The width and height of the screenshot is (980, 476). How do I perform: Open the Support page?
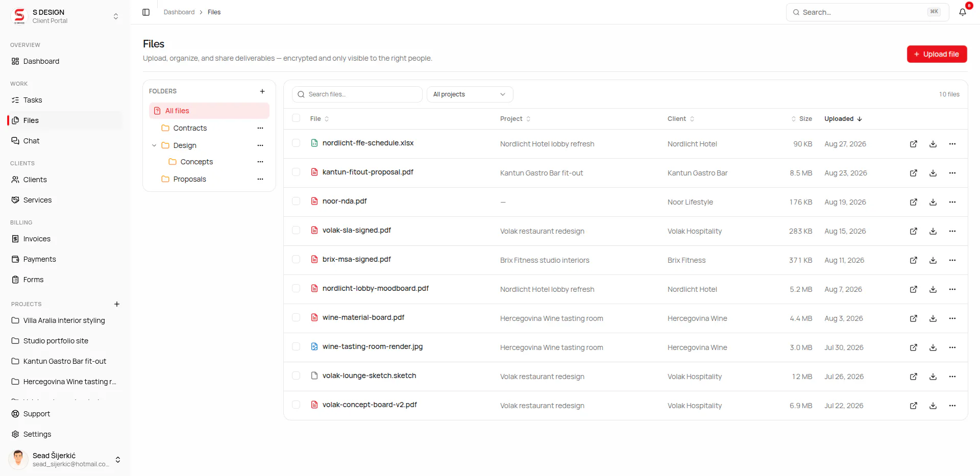coord(65,414)
